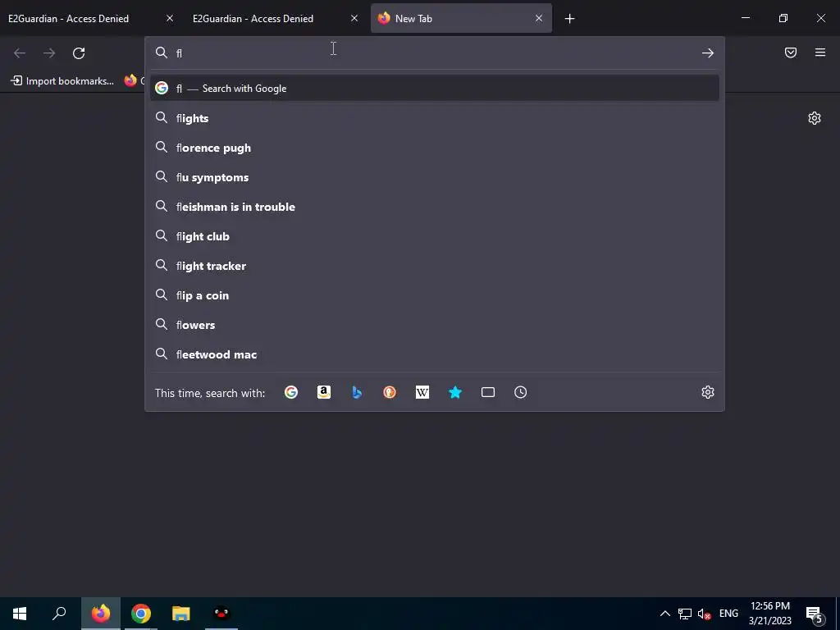Reload the current page

pyautogui.click(x=79, y=53)
